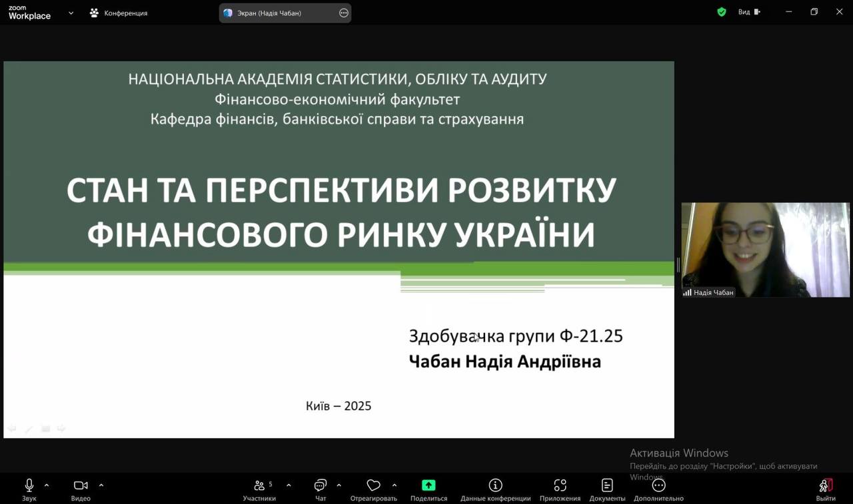The height and width of the screenshot is (504, 853).
Task: Open the Чат panel
Action: click(321, 485)
